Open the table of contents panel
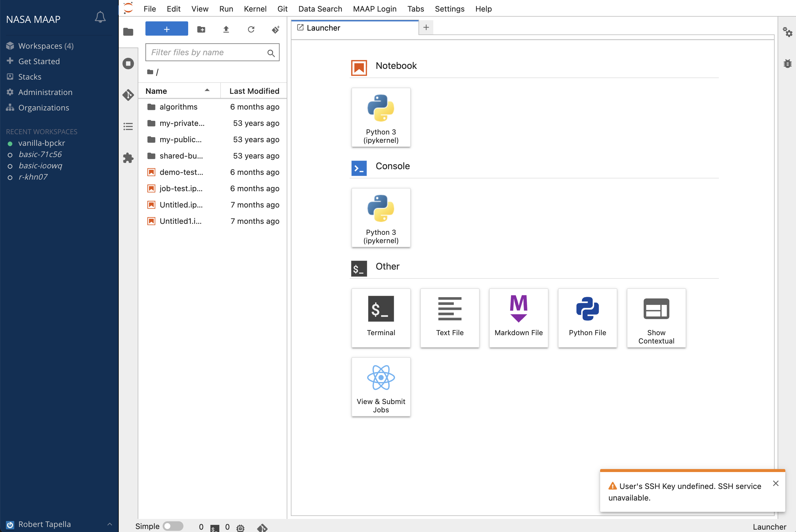Screen dimensions: 796x532 128,126
